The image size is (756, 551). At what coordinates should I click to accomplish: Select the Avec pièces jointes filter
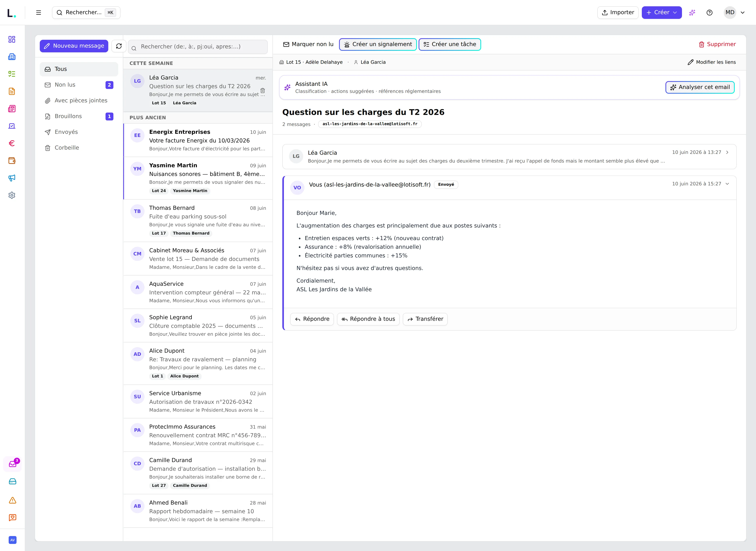point(79,100)
